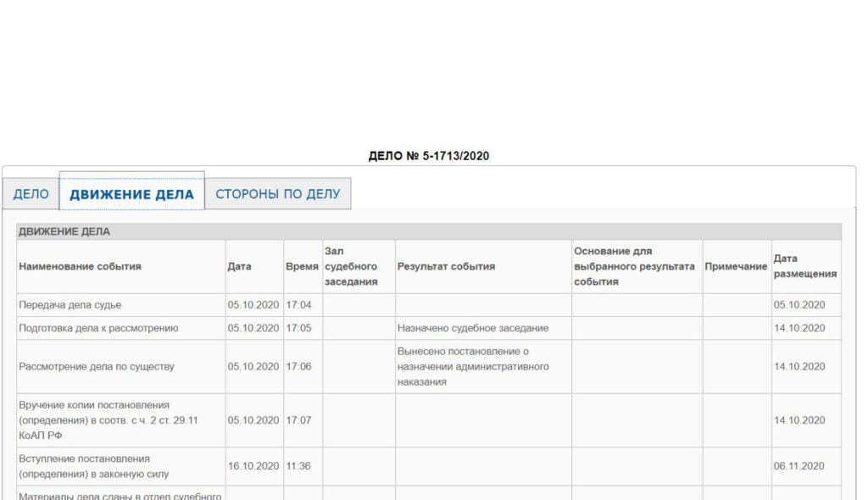
Task: Click the "Назначено судебное заседание" result cell
Action: click(x=473, y=328)
